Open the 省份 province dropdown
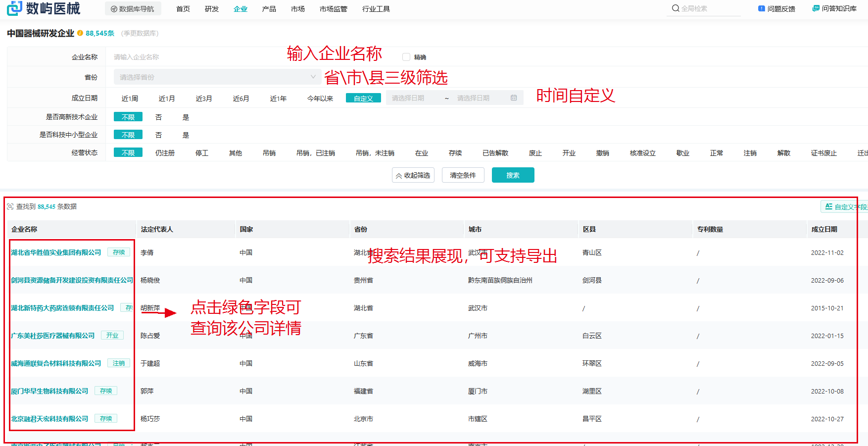The image size is (868, 446). click(217, 77)
